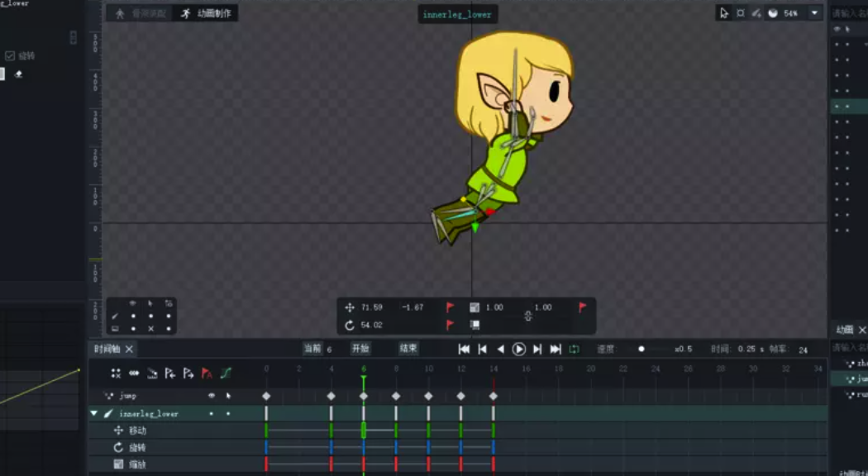Click the X position value 71.59

click(372, 307)
